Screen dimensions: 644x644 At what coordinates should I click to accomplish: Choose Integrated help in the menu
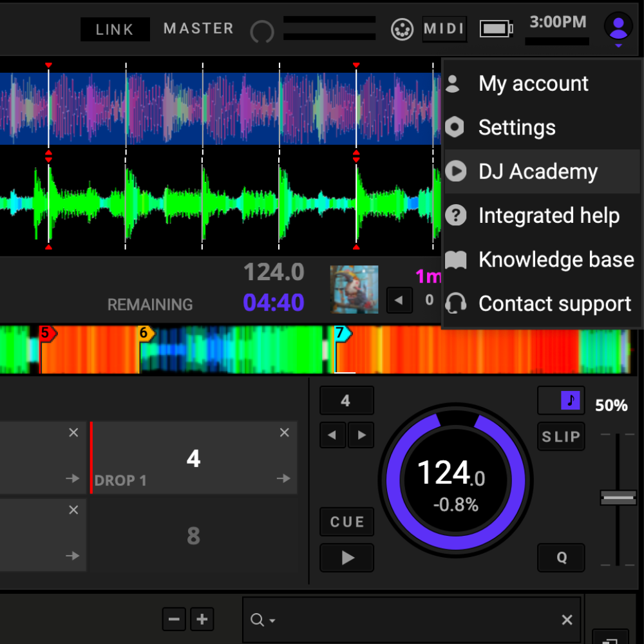pyautogui.click(x=542, y=215)
